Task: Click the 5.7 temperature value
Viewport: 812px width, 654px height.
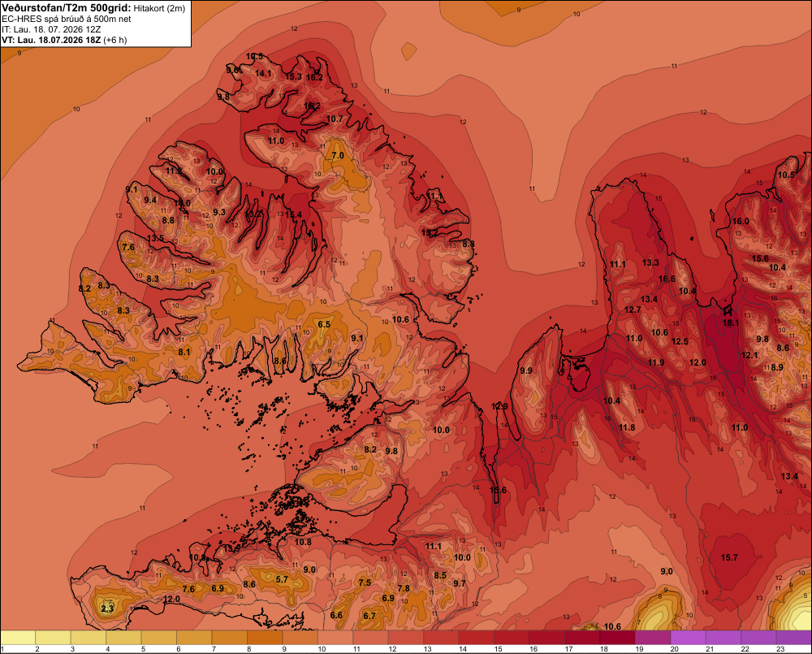Action: [x=282, y=579]
